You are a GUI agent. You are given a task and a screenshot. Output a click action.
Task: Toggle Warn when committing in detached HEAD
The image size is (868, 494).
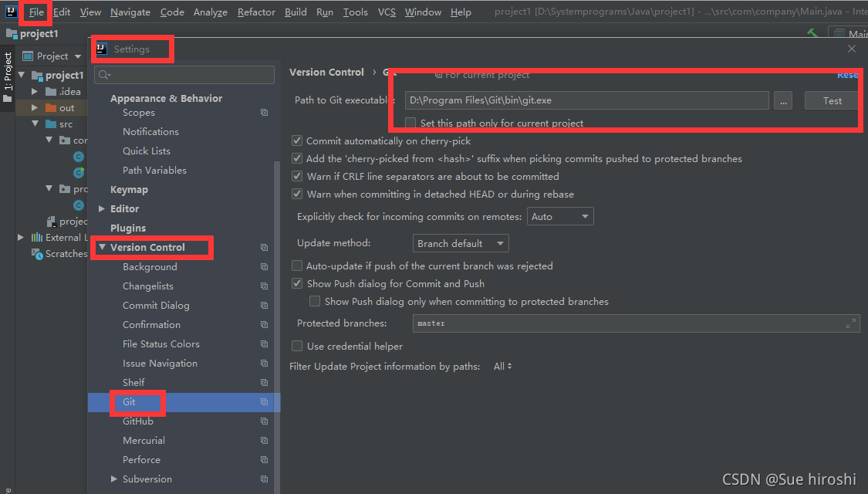(x=297, y=194)
